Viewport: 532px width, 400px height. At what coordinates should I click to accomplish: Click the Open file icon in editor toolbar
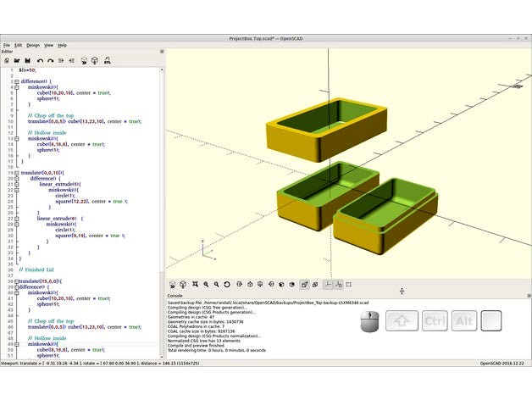coord(17,61)
